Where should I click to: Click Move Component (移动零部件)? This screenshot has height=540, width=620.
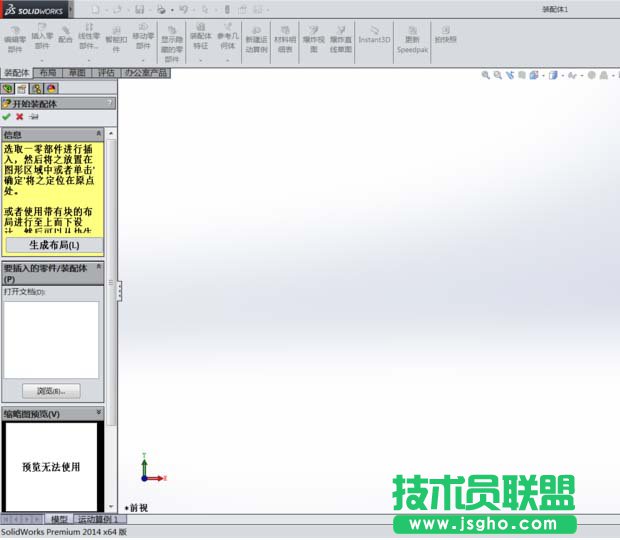pyautogui.click(x=143, y=36)
